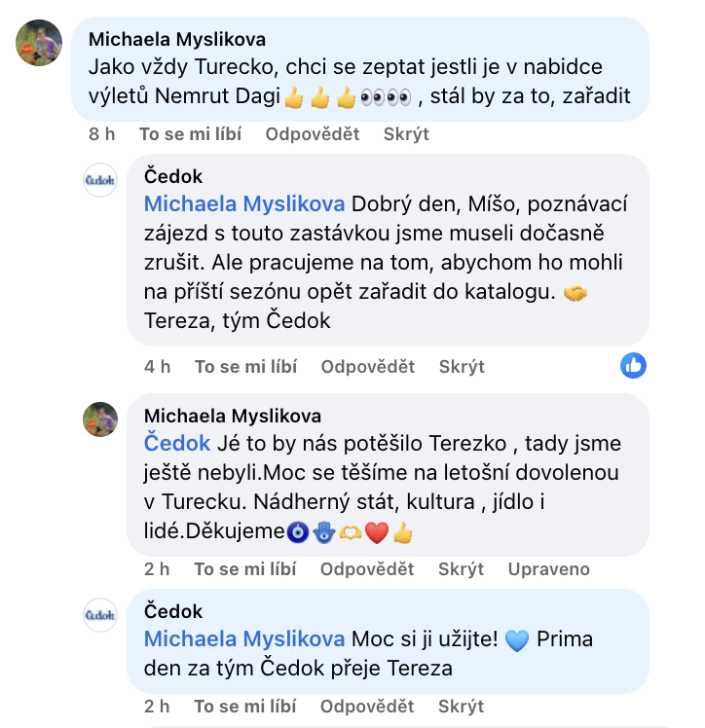Open Čedok author name on the last reply
Screen dimensions: 705x728
[173, 611]
